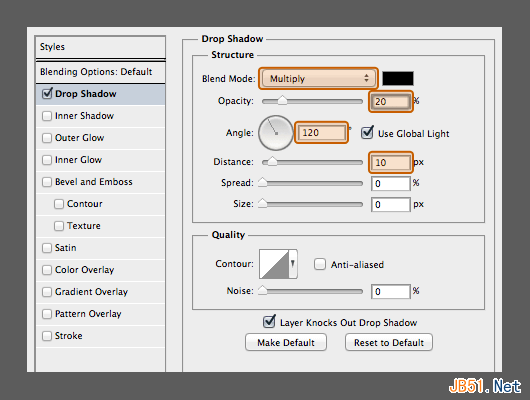The height and width of the screenshot is (400, 530).
Task: Select the Gradient Overlay style entry
Action: coord(100,292)
